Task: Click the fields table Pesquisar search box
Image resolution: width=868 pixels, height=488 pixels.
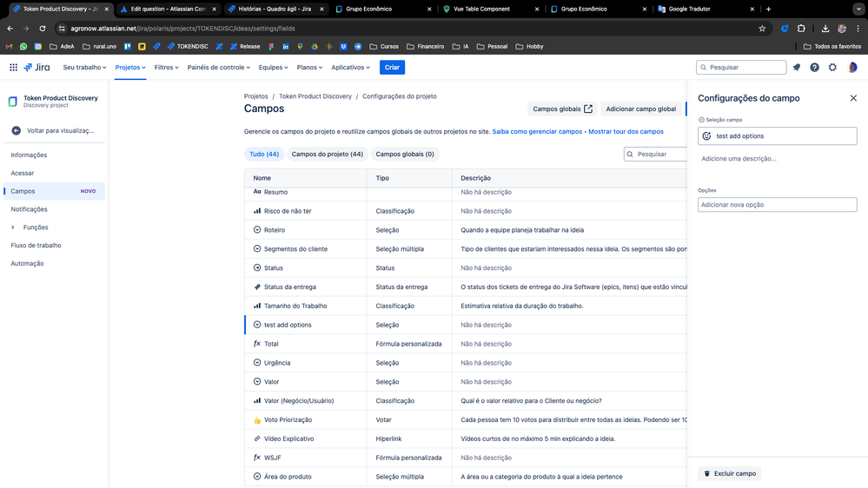Action: [x=655, y=155]
